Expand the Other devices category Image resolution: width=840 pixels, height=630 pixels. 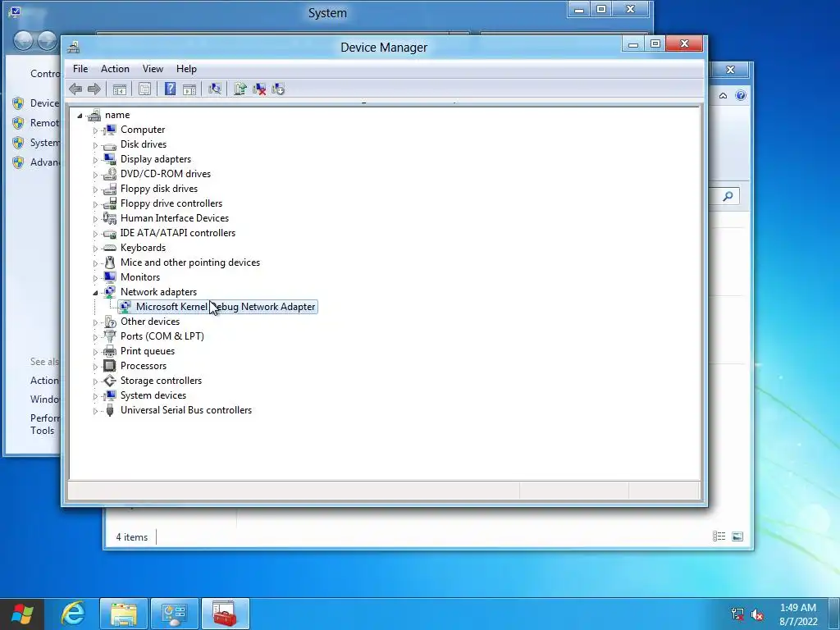95,322
